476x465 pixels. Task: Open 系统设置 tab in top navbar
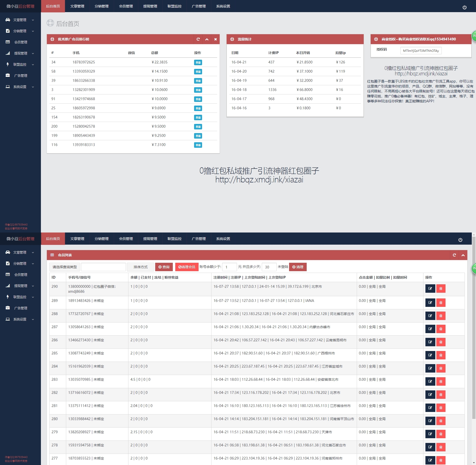click(x=223, y=6)
